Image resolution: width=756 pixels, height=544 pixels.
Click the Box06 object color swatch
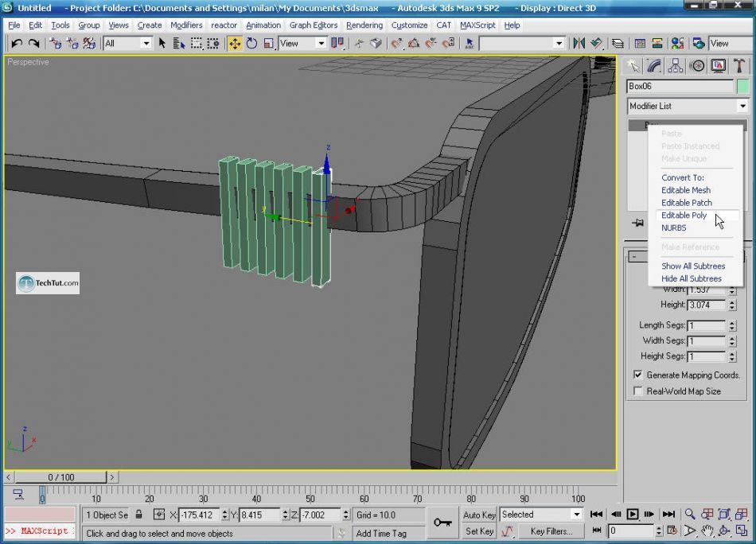743,86
